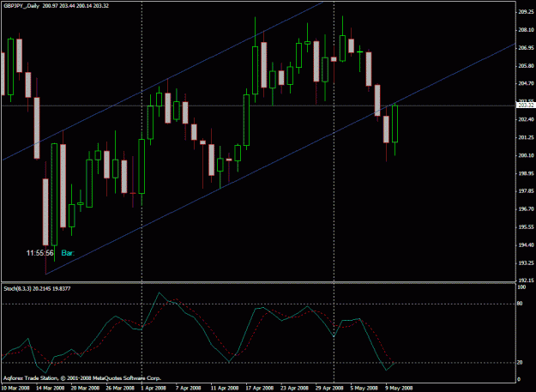Click the 192.15 price scale value

click(526, 280)
